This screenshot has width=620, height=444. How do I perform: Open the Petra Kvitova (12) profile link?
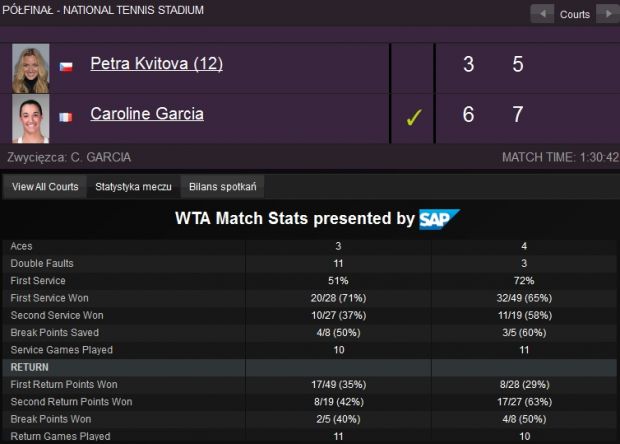click(157, 64)
